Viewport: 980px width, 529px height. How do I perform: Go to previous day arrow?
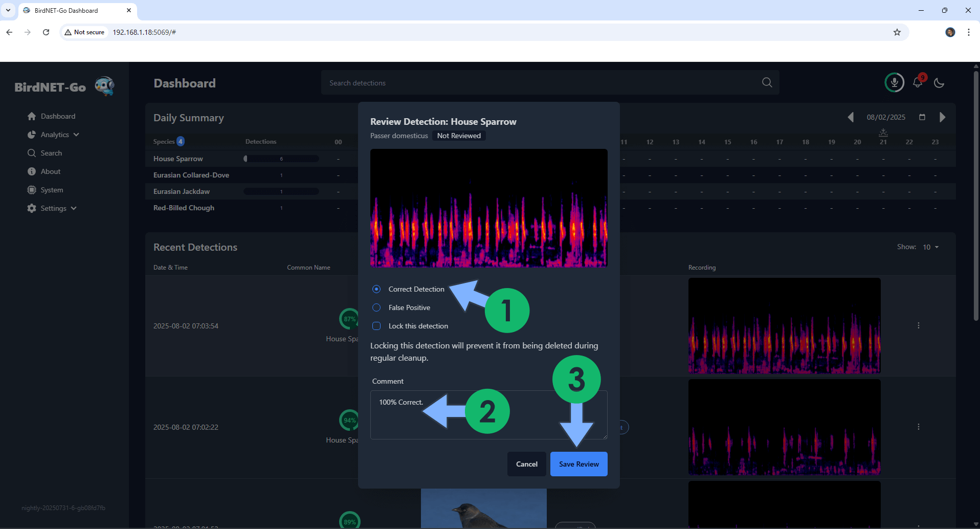pos(851,117)
